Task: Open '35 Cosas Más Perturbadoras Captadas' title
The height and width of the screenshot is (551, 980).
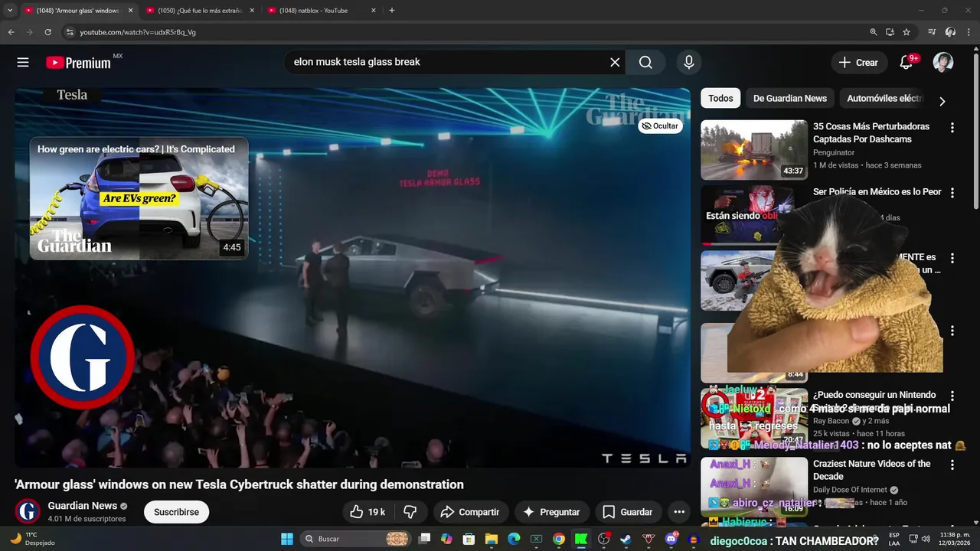Action: pos(871,132)
